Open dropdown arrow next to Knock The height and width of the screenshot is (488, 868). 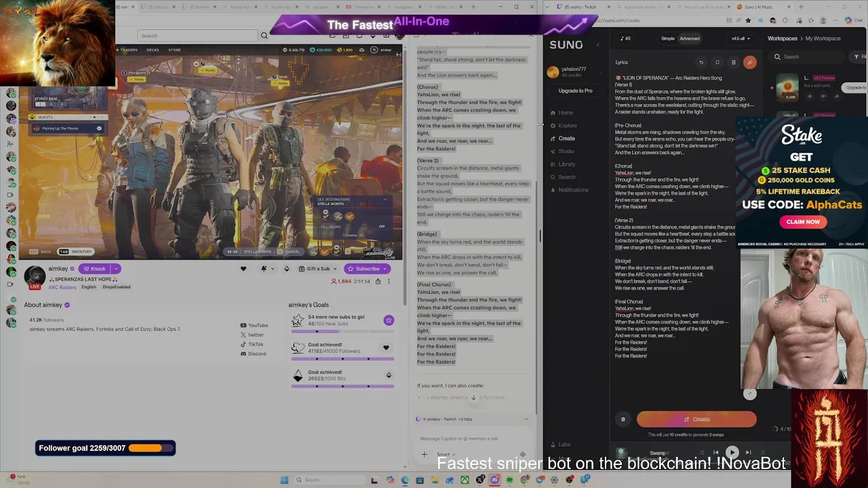pyautogui.click(x=116, y=268)
